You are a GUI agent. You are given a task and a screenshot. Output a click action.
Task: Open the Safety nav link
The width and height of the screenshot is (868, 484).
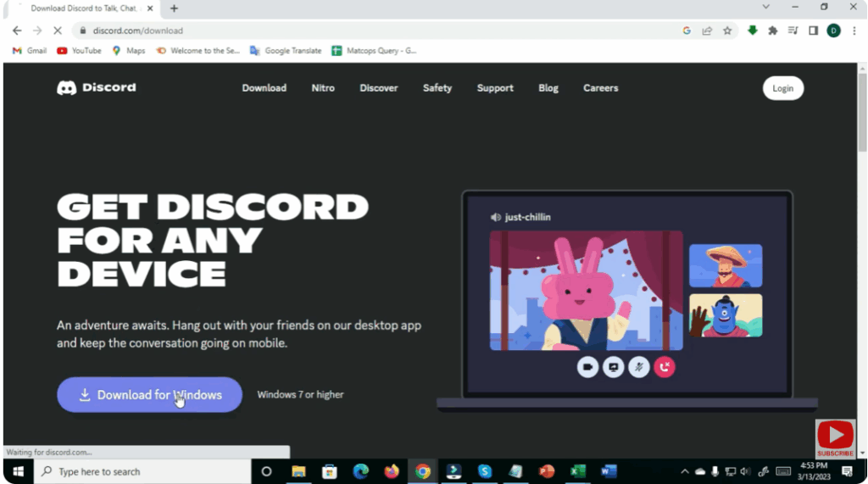(x=437, y=88)
